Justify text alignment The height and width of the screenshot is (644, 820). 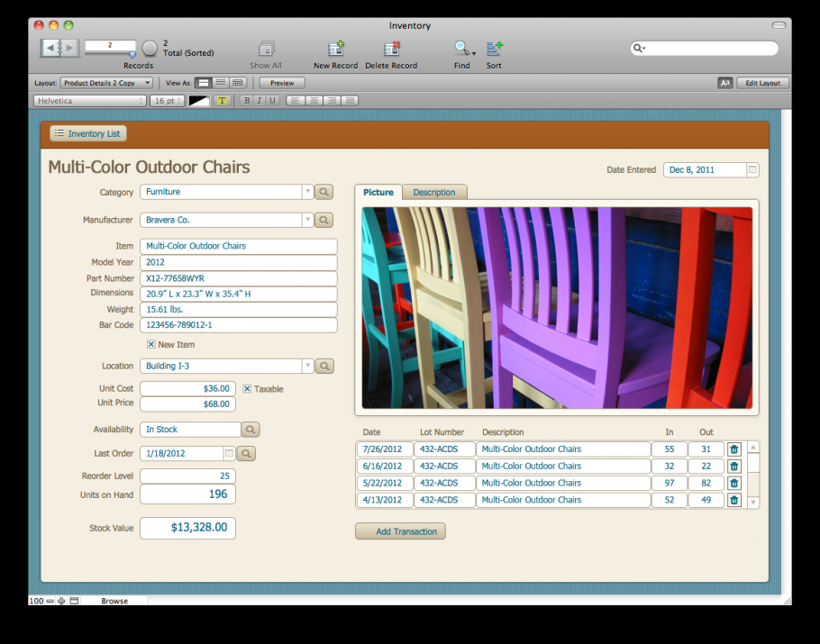click(350, 101)
